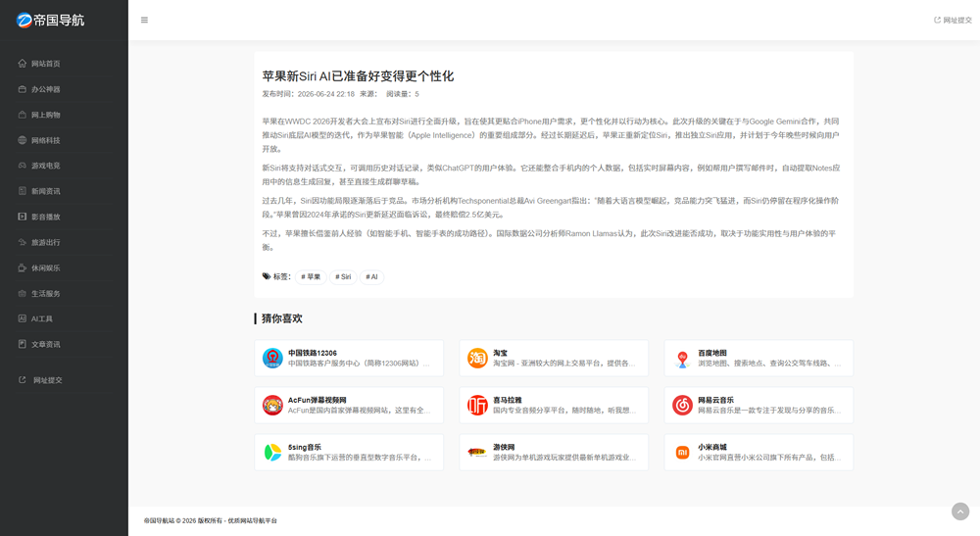
Task: Open the AcFun弹幕视频网 title link
Action: [317, 400]
